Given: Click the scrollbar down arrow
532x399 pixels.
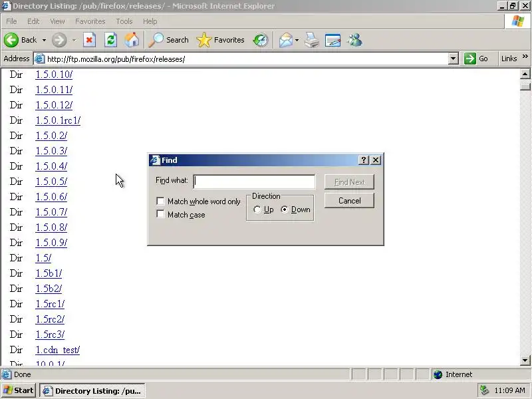Looking at the screenshot, I should tap(525, 360).
